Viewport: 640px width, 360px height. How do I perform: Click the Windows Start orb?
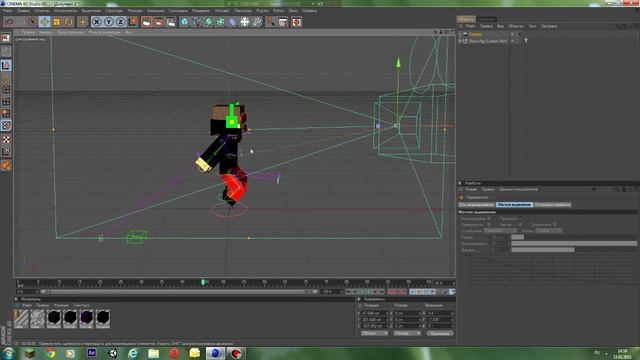[9, 353]
